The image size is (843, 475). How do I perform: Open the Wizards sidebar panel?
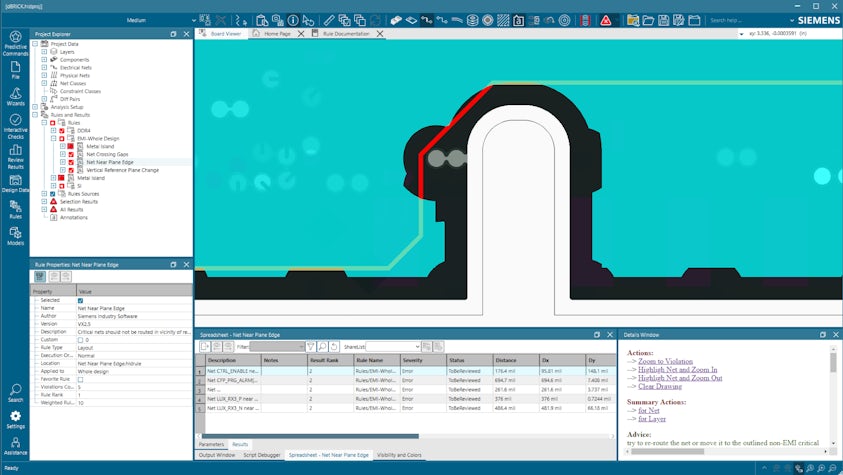[x=15, y=97]
